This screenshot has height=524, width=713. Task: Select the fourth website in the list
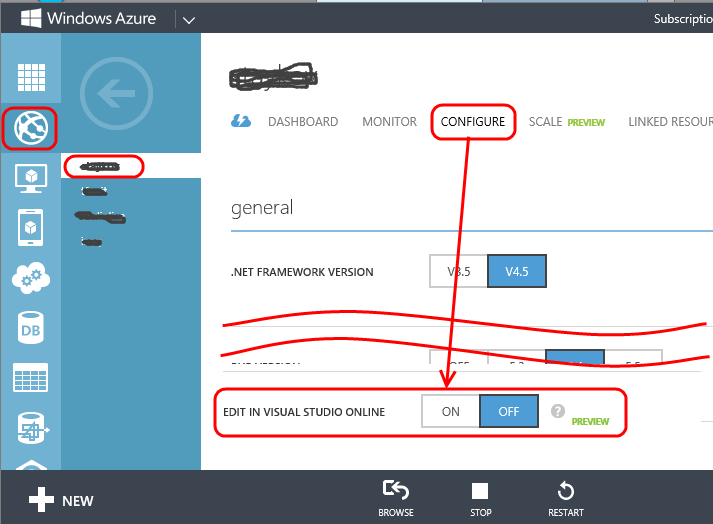click(91, 242)
